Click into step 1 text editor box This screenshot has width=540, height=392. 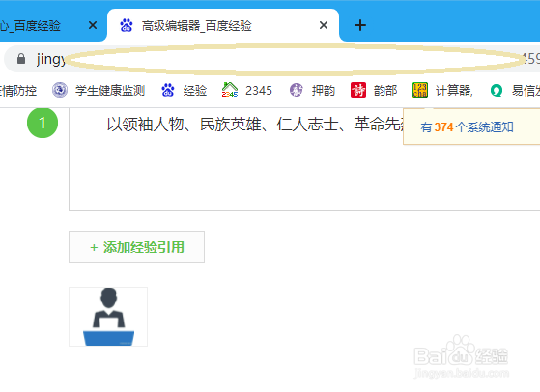pyautogui.click(x=304, y=159)
